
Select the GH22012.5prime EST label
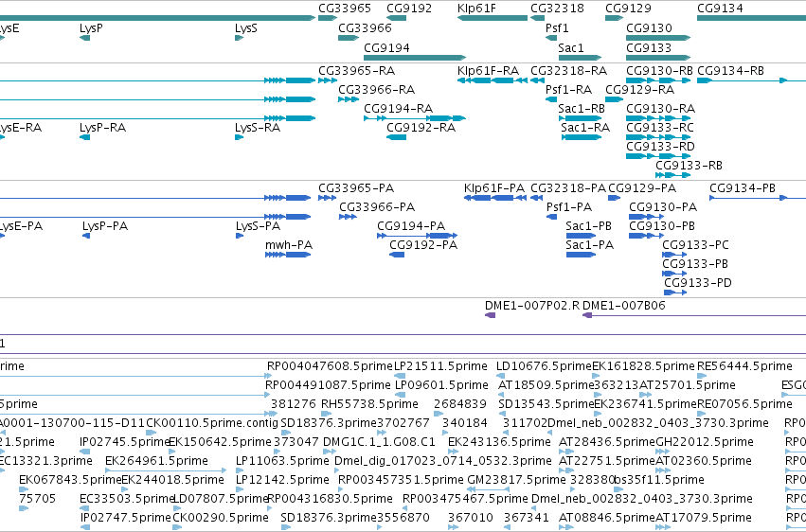click(x=705, y=442)
